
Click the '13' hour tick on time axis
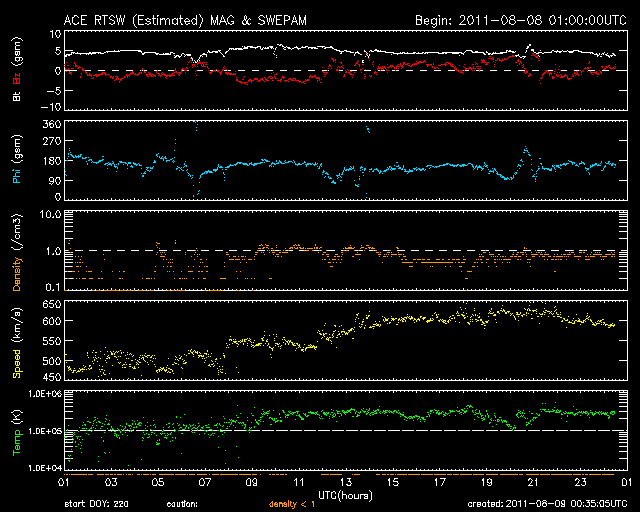pyautogui.click(x=346, y=483)
